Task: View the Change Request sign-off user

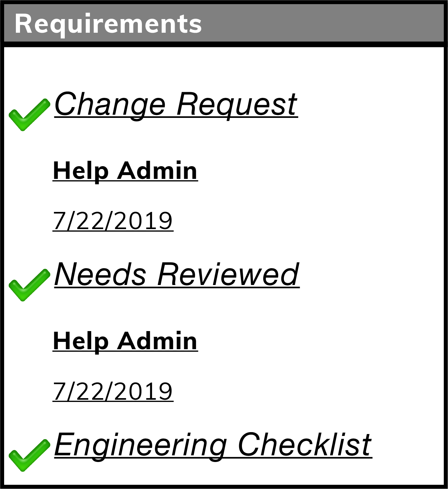Action: tap(125, 171)
